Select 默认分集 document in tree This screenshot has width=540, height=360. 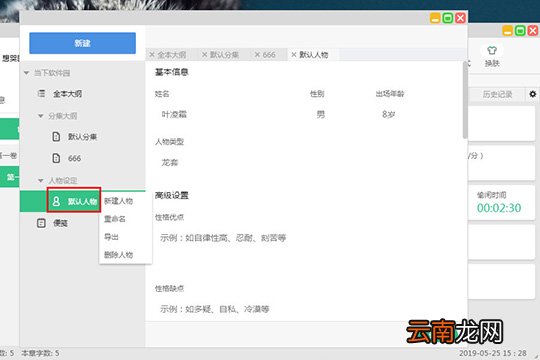[x=82, y=137]
